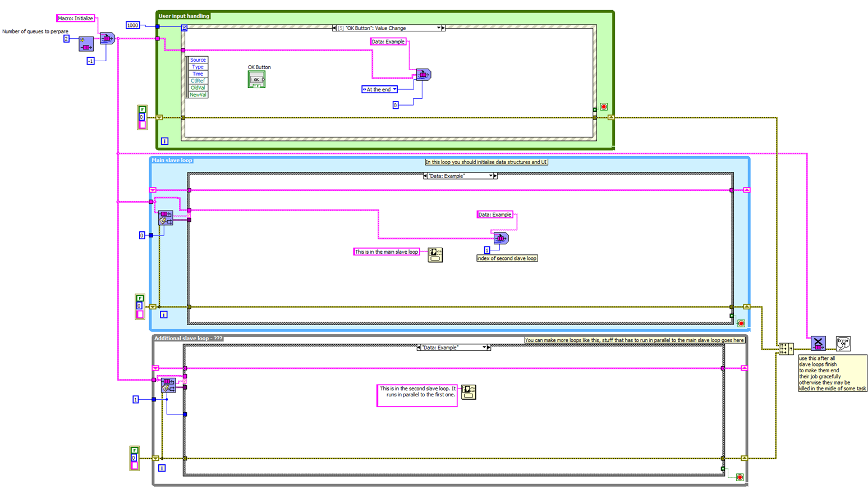Click left error shift register of User input handling loop
This screenshot has height=498, width=868.
(x=159, y=117)
